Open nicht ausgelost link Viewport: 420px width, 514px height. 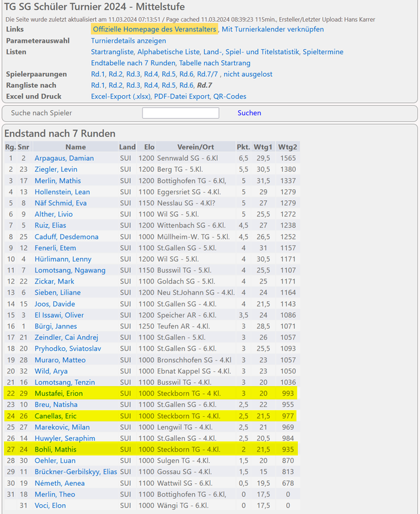click(x=248, y=74)
